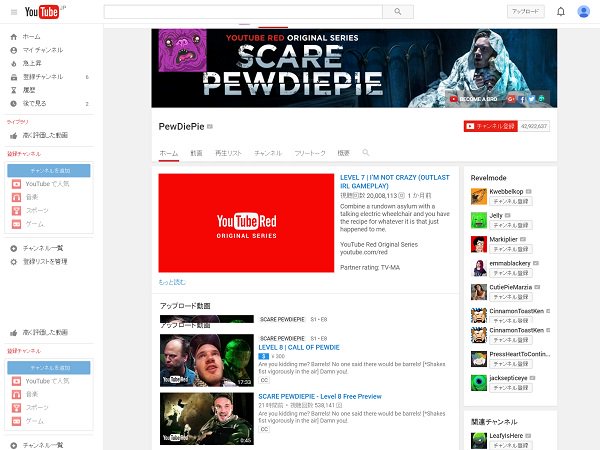Subscribe to Kwebbelkop channel
This screenshot has width=600, height=450.
tap(511, 201)
